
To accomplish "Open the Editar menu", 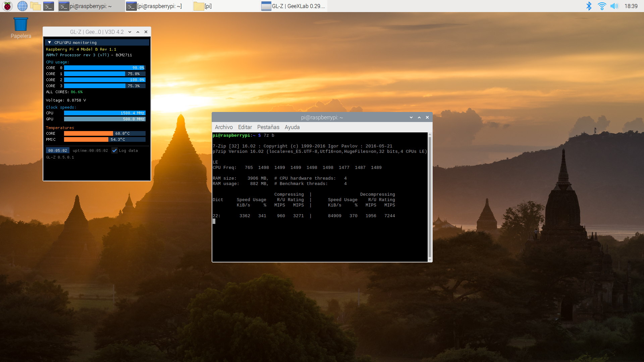I will click(245, 127).
